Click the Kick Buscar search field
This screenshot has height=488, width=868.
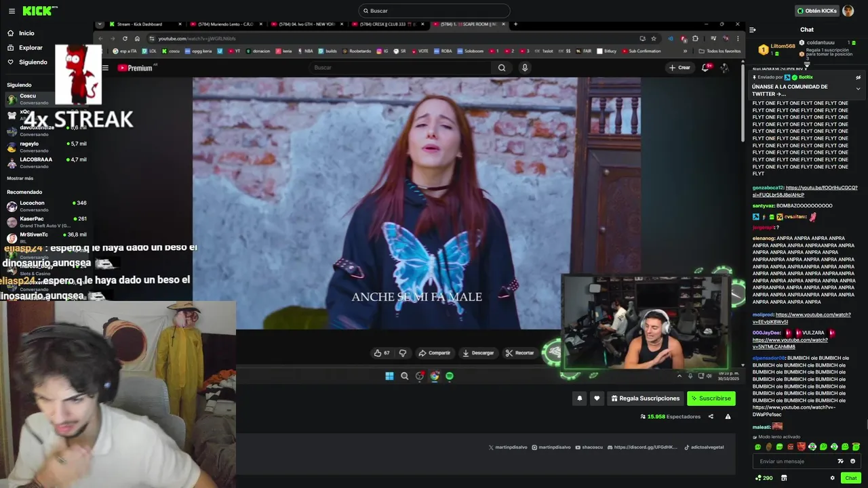coord(434,11)
